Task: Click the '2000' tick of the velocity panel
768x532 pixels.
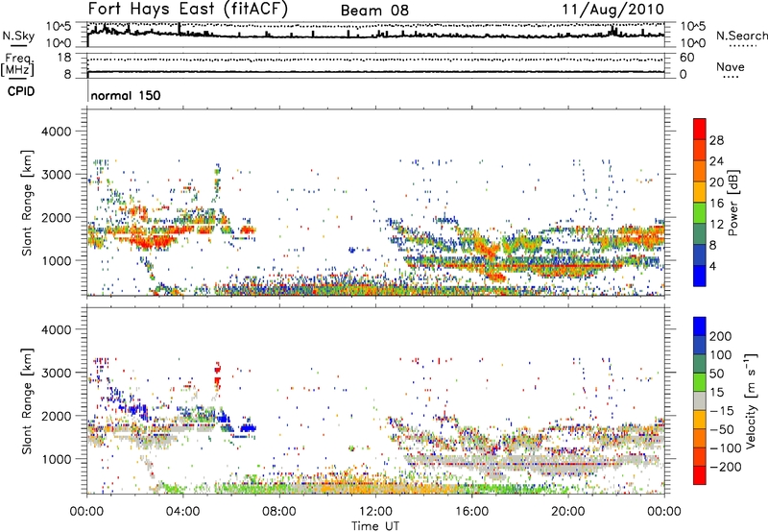Action: coord(56,416)
